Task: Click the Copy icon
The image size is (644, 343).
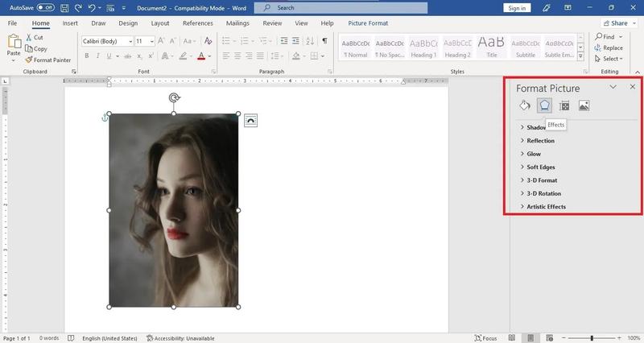Action: (29, 48)
